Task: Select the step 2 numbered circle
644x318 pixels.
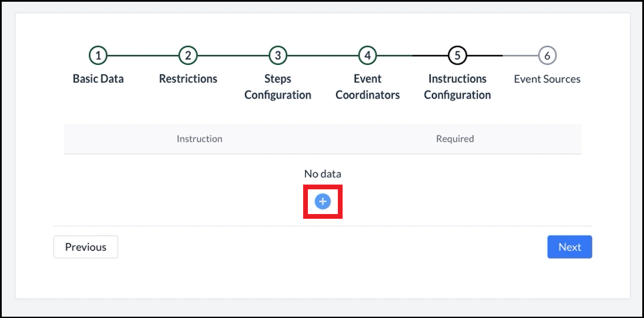Action: coord(188,55)
